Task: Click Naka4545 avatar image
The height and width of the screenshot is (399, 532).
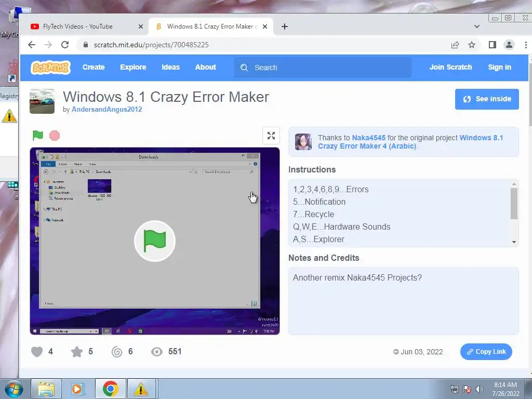Action: 303,142
